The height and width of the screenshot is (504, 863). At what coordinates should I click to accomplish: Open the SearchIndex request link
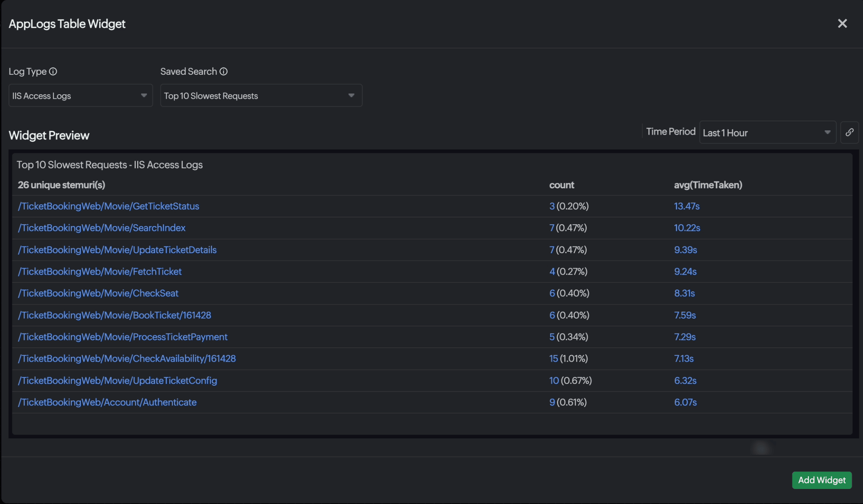pyautogui.click(x=102, y=228)
